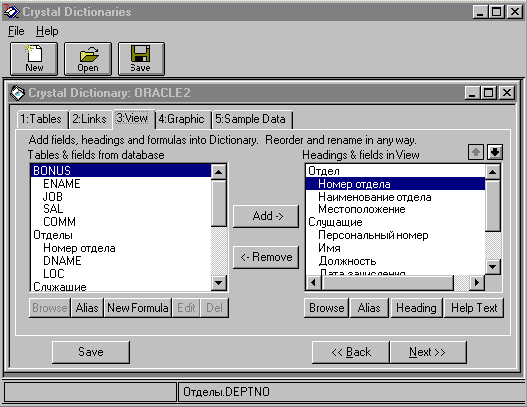The image size is (527, 407).
Task: Select BONUS table in database list
Action: tap(121, 171)
